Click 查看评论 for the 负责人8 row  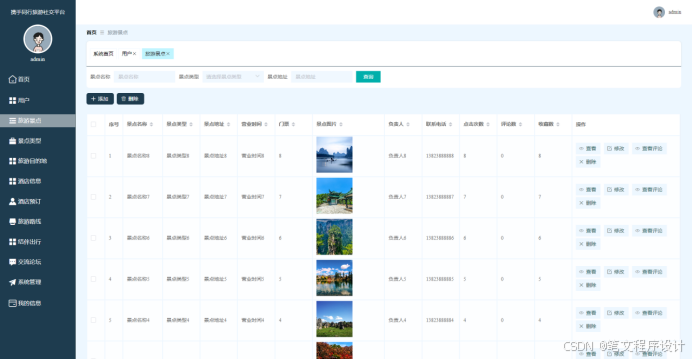click(649, 149)
